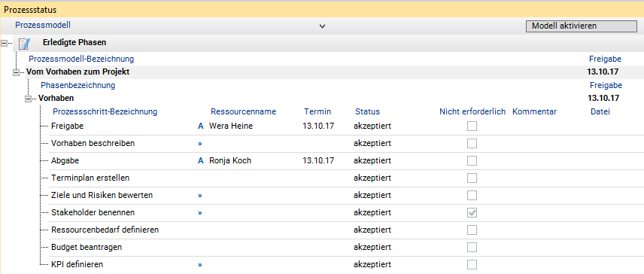The width and height of the screenshot is (644, 274).
Task: Click the Status column header
Action: pyautogui.click(x=368, y=111)
